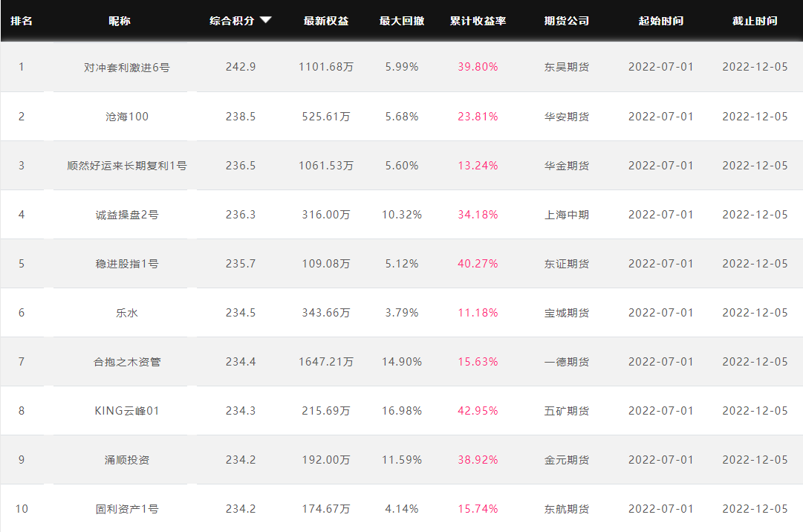This screenshot has width=803, height=532.
Task: Open nickname 沧海100
Action: tap(127, 117)
